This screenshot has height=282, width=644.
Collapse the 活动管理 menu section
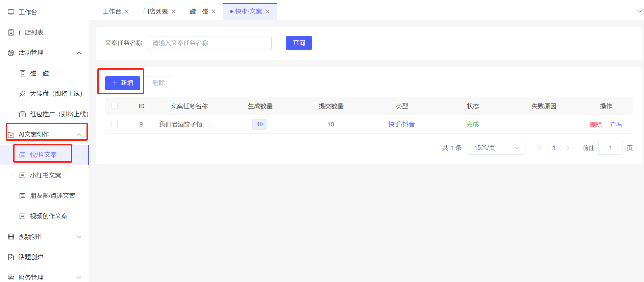click(x=79, y=53)
